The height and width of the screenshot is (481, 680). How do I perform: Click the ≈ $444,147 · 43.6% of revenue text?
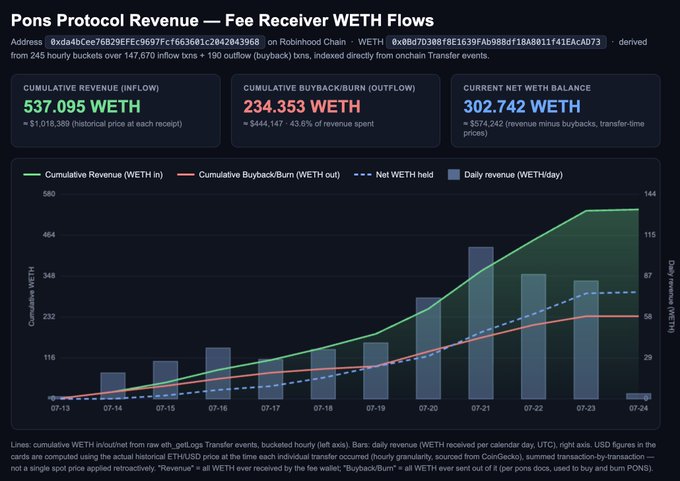pyautogui.click(x=308, y=124)
